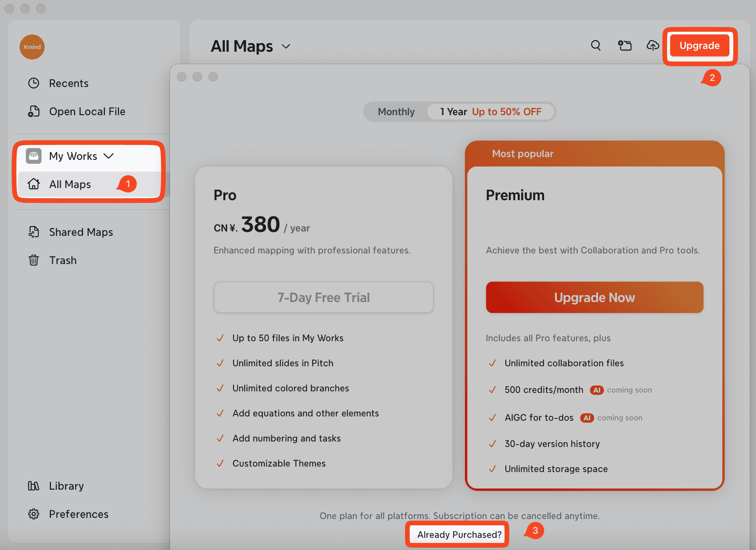Open the All Maps title dropdown

click(286, 46)
